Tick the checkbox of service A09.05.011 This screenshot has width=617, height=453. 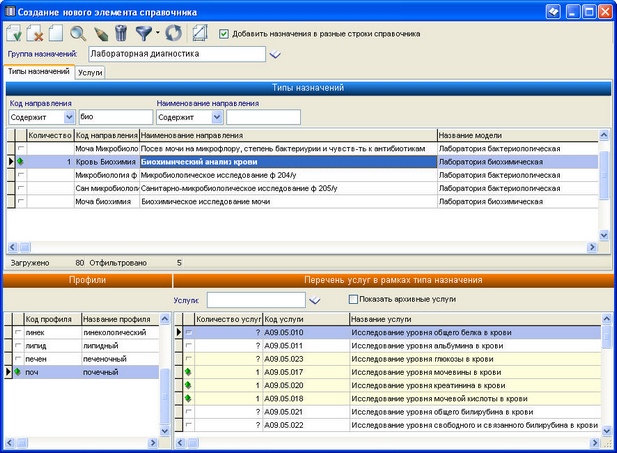click(188, 346)
